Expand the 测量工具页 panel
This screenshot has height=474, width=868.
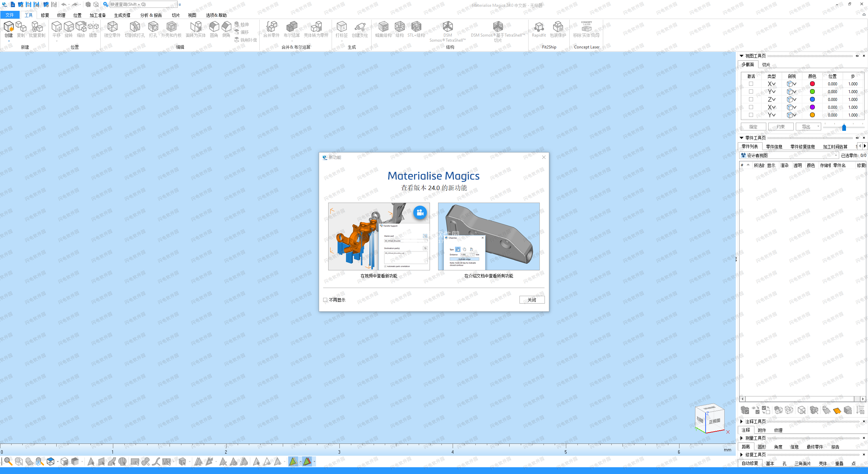[x=742, y=438]
